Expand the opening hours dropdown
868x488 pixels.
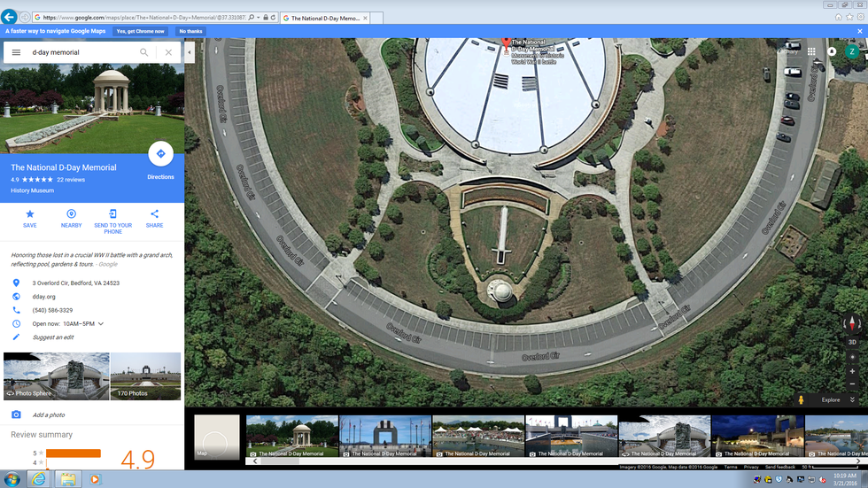click(x=101, y=324)
